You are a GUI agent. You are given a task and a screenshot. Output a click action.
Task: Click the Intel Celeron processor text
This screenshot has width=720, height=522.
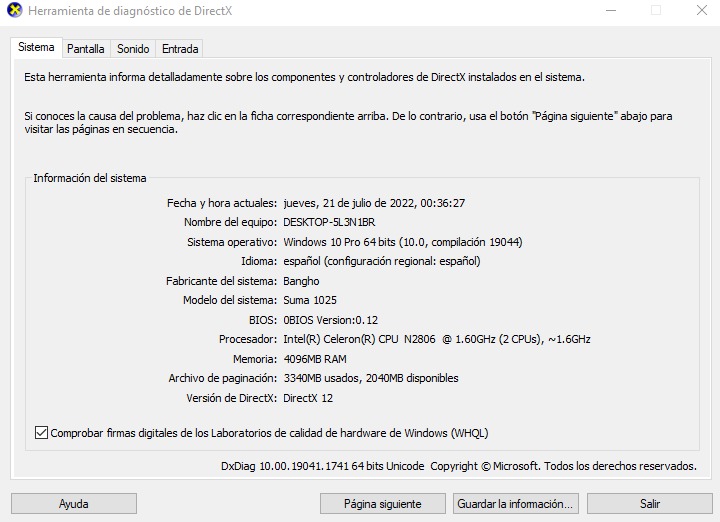[436, 339]
